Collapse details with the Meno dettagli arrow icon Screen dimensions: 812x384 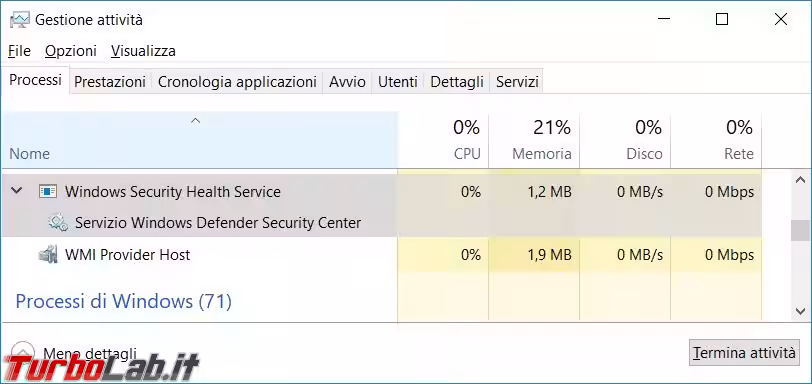pyautogui.click(x=23, y=352)
